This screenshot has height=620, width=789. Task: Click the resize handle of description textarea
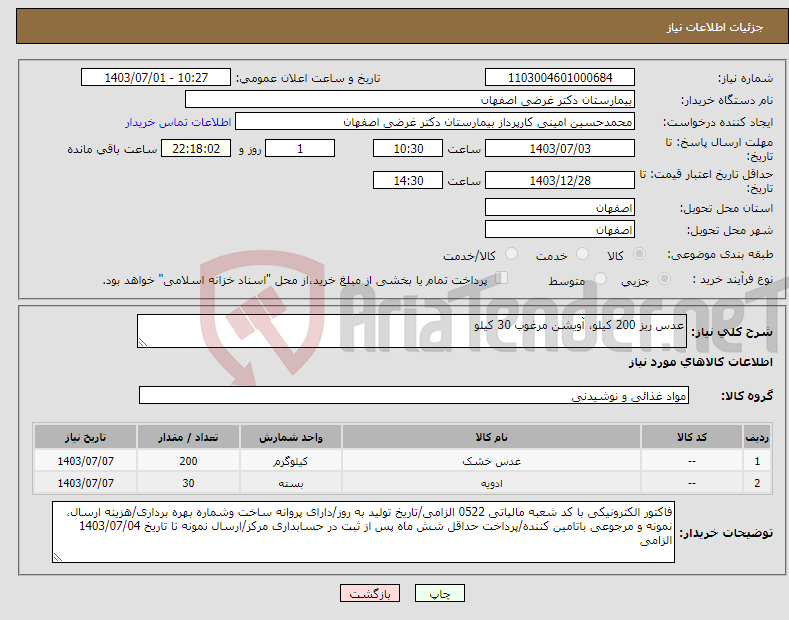tap(143, 342)
